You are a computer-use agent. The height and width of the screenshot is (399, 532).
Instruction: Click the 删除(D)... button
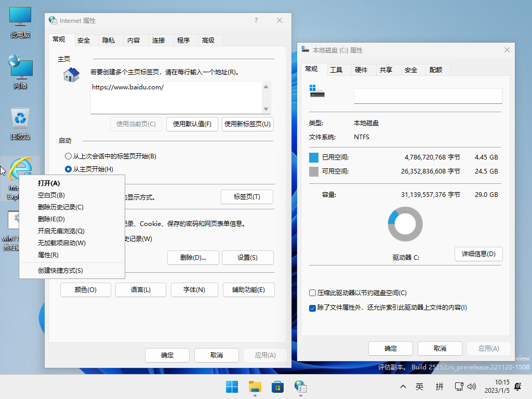[193, 258]
